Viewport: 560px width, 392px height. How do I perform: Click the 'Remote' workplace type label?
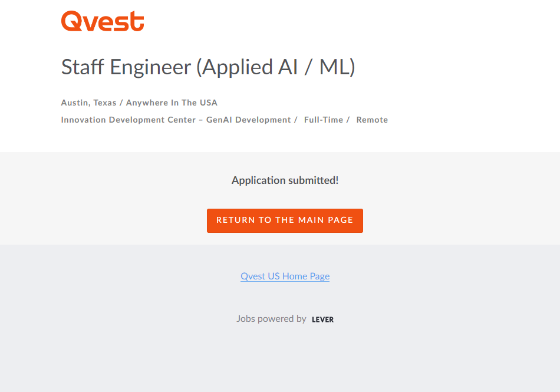click(x=372, y=120)
